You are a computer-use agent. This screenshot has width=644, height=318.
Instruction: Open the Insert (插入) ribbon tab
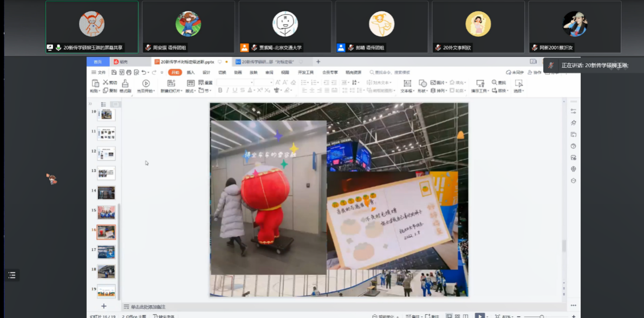[x=191, y=72]
